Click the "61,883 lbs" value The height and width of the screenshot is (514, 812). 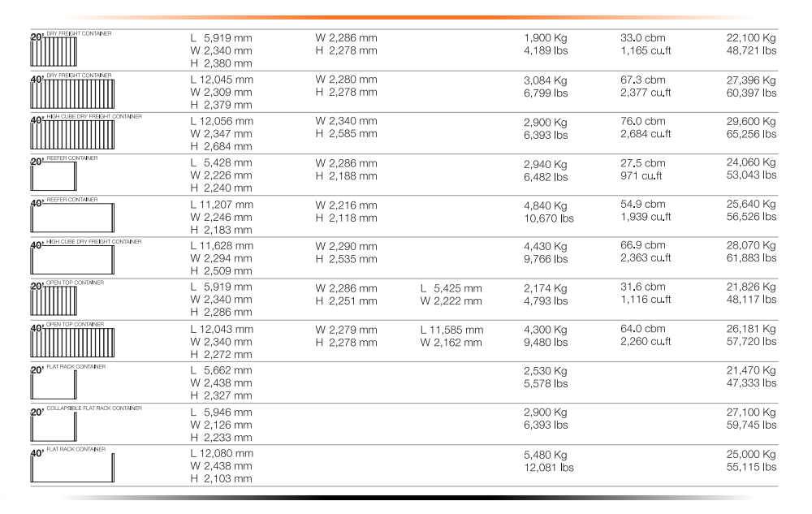pos(751,257)
